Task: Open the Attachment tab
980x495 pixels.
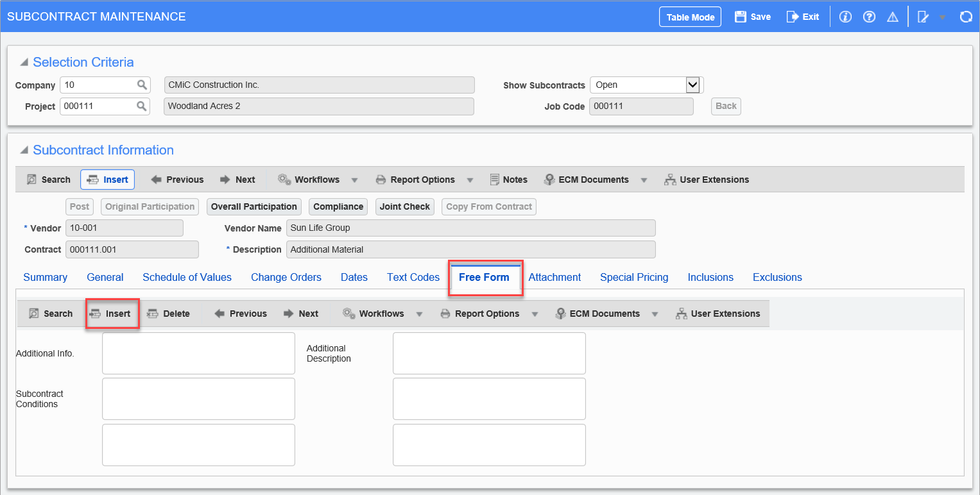Action: click(554, 277)
